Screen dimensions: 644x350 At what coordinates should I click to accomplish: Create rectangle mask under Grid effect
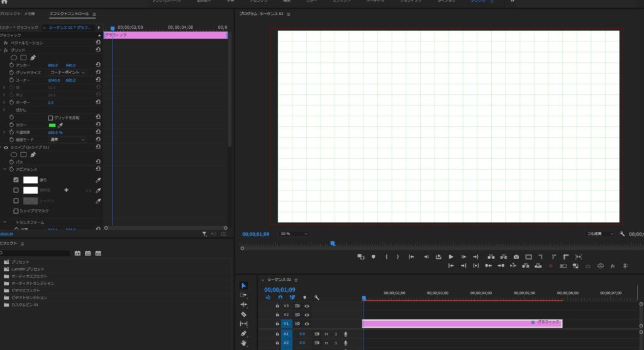pyautogui.click(x=23, y=58)
